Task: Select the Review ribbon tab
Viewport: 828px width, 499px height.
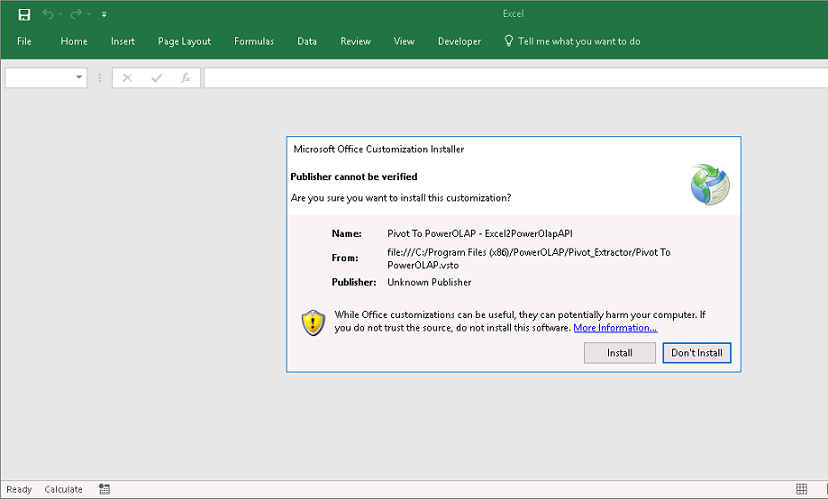Action: pyautogui.click(x=355, y=41)
